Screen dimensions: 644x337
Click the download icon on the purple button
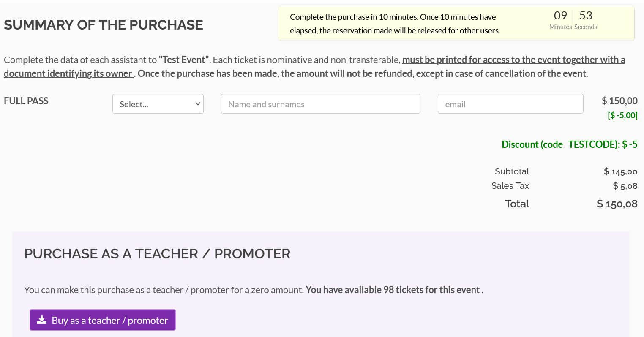point(41,320)
